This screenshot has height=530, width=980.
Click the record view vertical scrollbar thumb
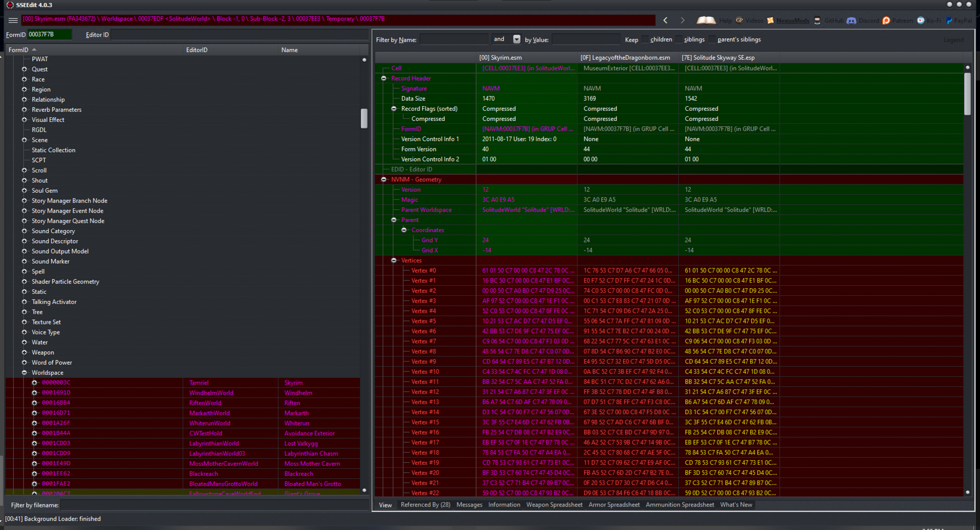967,94
